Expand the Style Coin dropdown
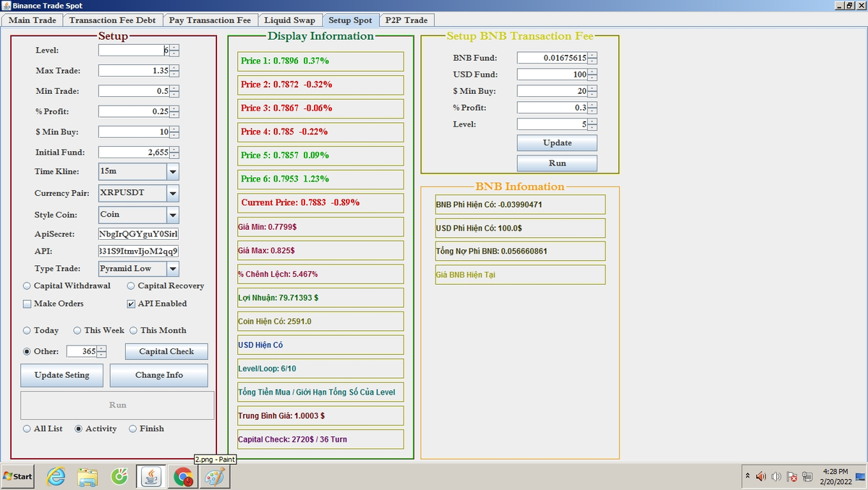The height and width of the screenshot is (490, 868). pyautogui.click(x=173, y=215)
